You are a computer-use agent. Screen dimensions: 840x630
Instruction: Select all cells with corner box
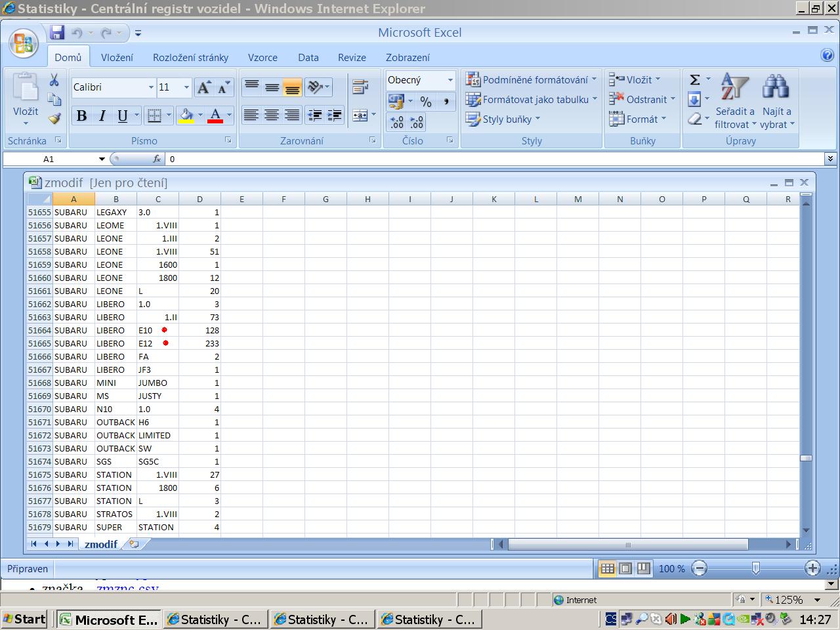pos(39,199)
